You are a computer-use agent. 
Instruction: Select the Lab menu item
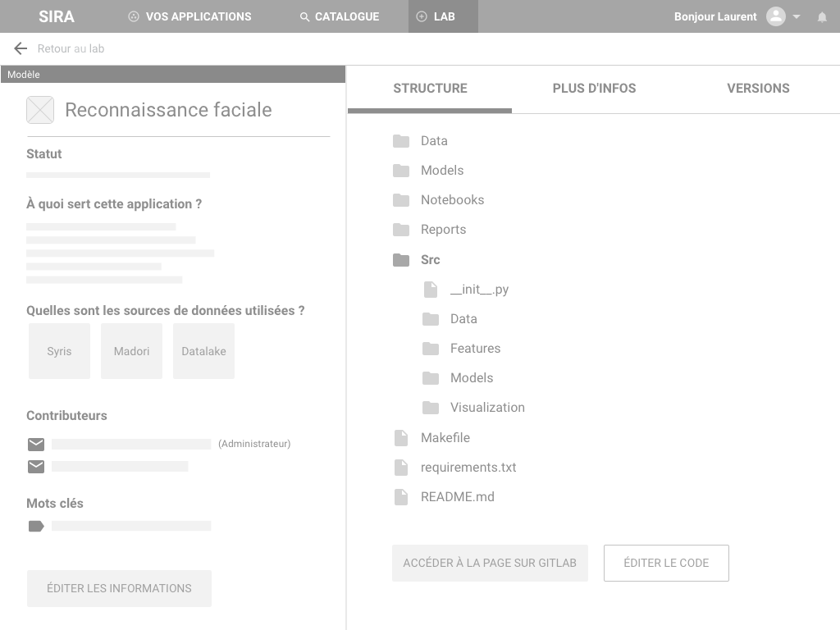443,16
